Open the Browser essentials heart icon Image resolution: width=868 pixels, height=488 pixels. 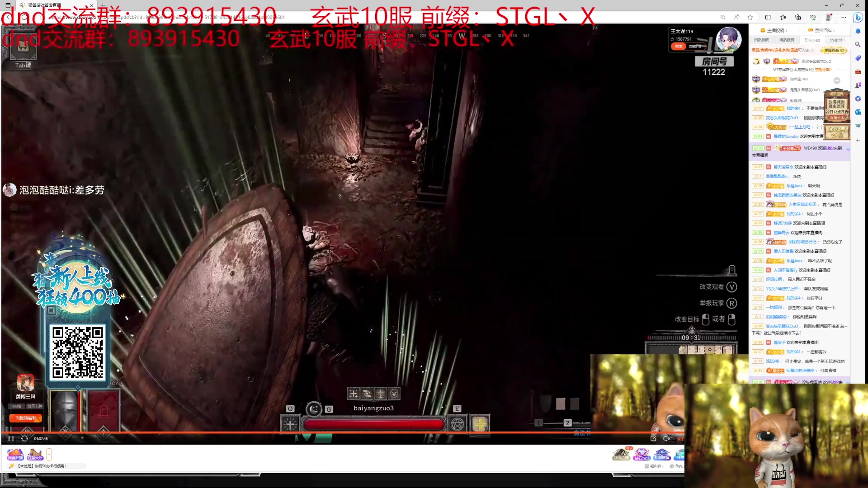[x=813, y=17]
